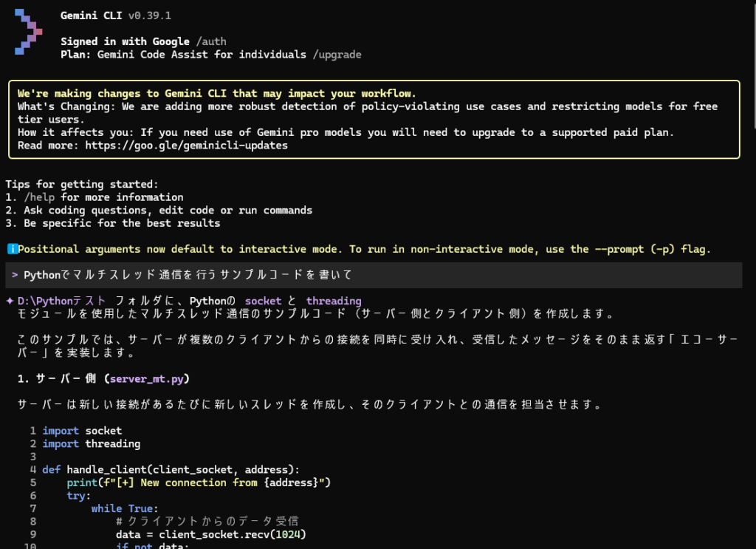Click the while True statement on line 7

point(122,508)
